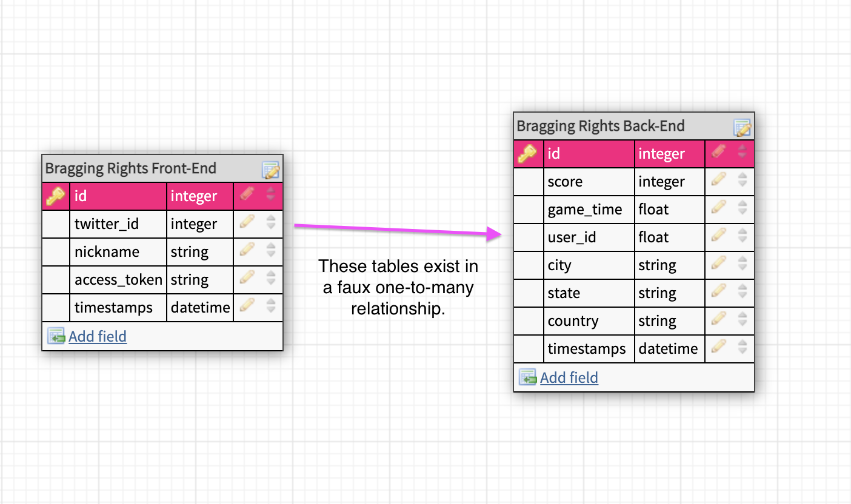Edit the country field with its pencil icon

[x=718, y=319]
